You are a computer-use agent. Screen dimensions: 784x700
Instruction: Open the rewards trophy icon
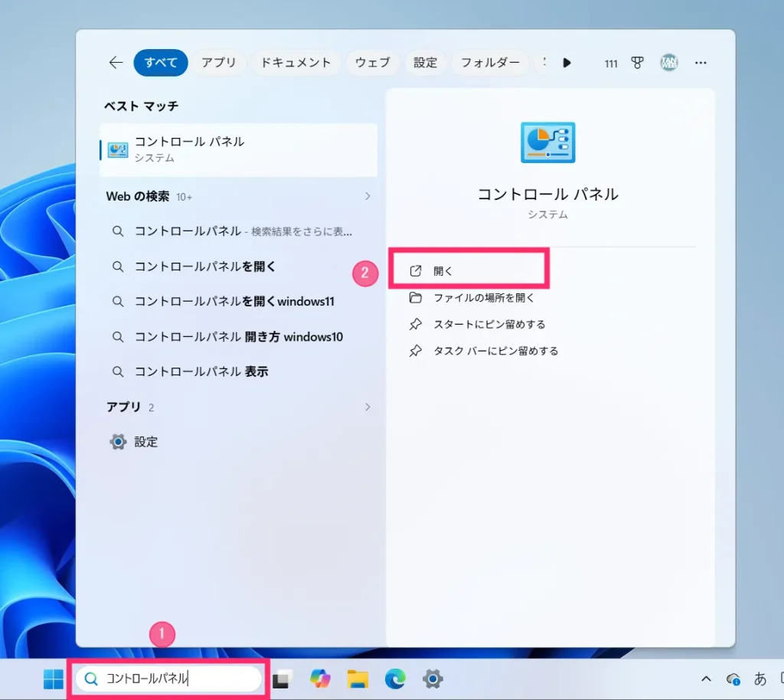coord(637,63)
